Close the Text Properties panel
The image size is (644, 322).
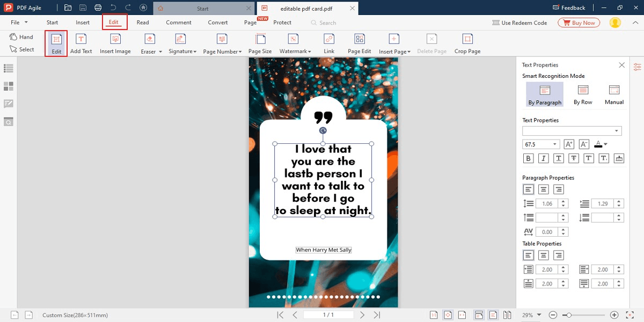(621, 65)
